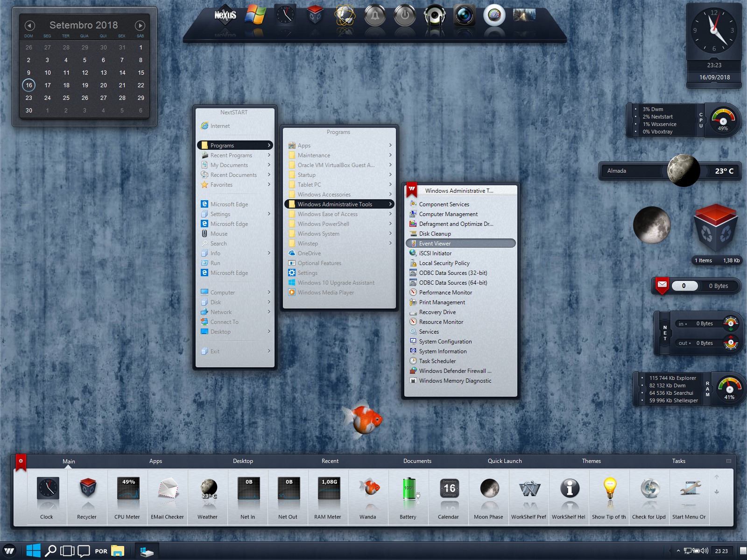Go to previous month in calendar
Screen dimensions: 747x560
[x=29, y=26]
